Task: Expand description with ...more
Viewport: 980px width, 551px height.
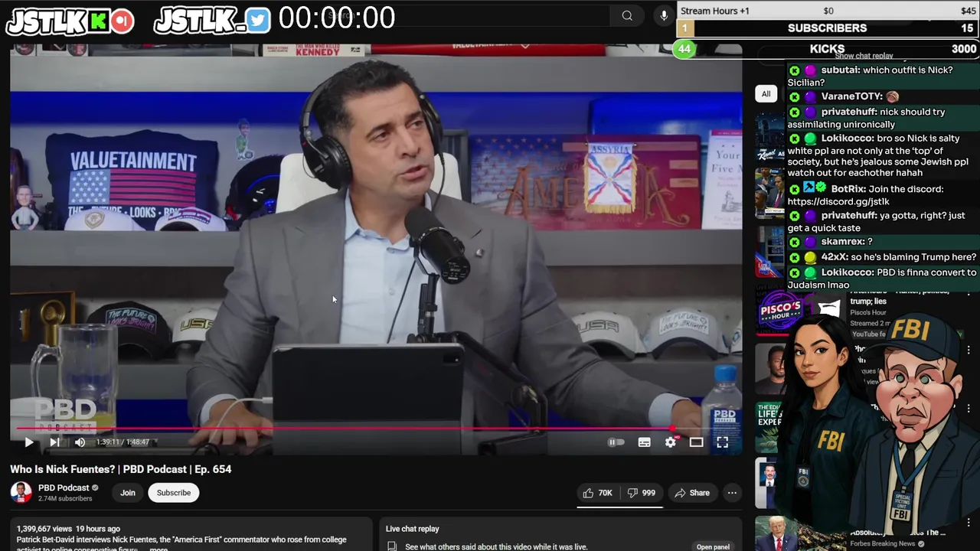Action: [x=158, y=549]
